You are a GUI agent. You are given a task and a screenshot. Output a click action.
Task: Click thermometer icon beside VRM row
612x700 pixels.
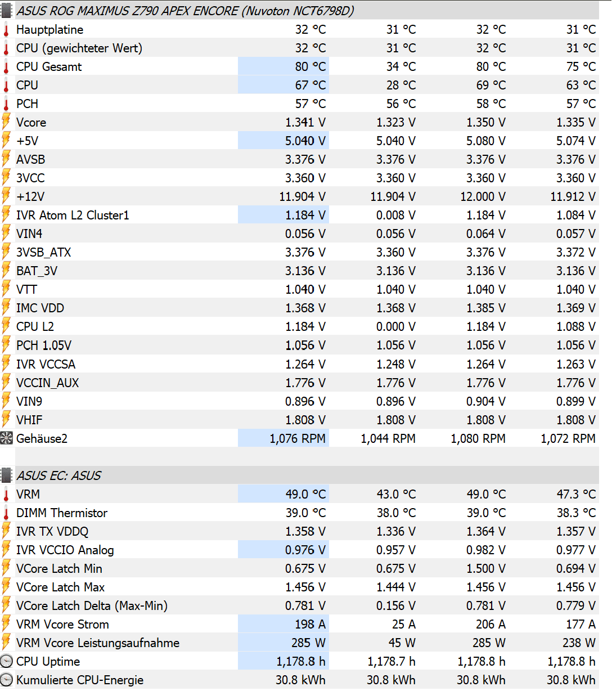coord(6,495)
